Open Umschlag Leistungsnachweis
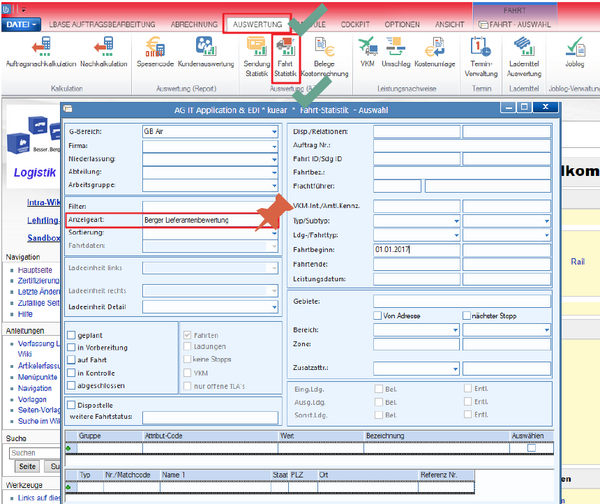This screenshot has height=504, width=600. pyautogui.click(x=396, y=52)
